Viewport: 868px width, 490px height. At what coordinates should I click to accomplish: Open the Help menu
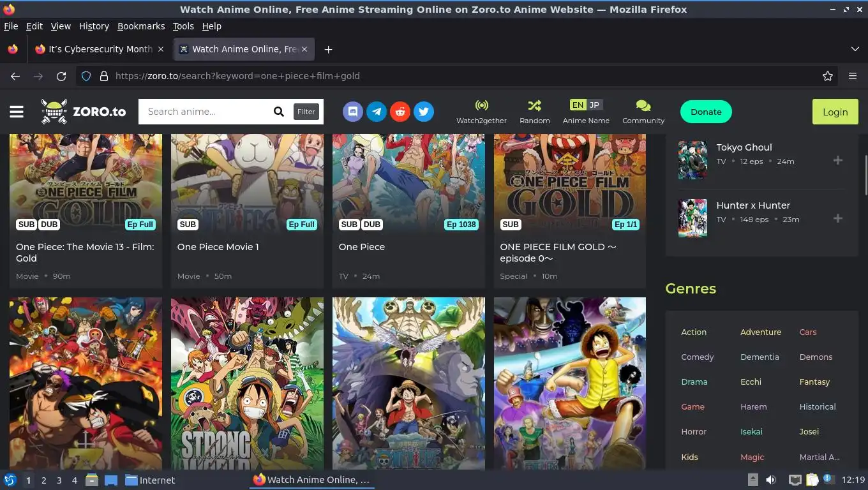(211, 26)
